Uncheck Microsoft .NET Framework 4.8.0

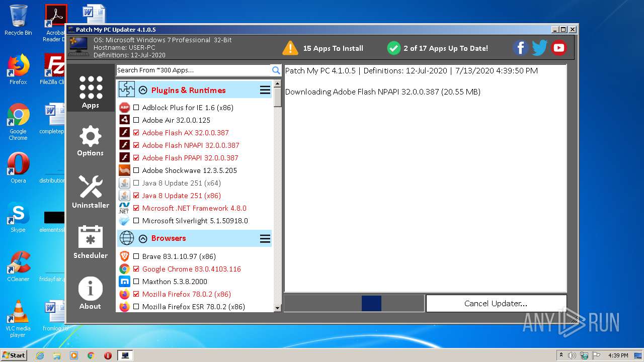[136, 208]
